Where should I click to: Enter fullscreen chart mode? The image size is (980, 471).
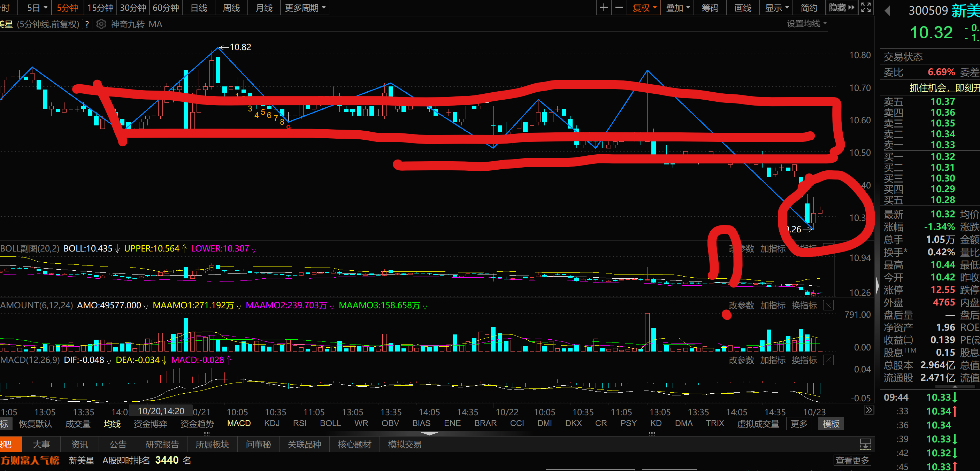866,8
